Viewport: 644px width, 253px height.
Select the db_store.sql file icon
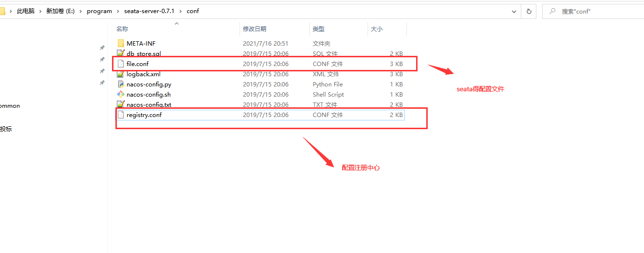[x=121, y=53]
